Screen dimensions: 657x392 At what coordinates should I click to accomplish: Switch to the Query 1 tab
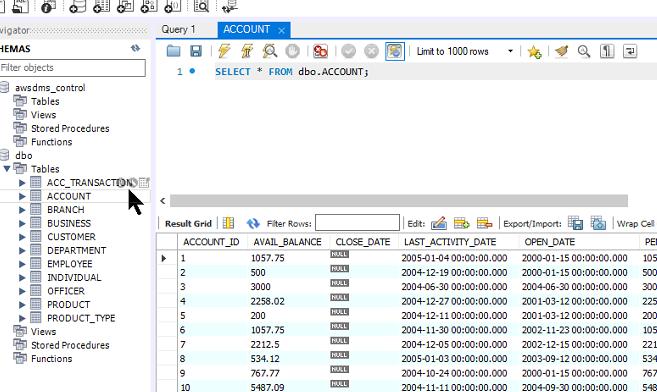[178, 29]
